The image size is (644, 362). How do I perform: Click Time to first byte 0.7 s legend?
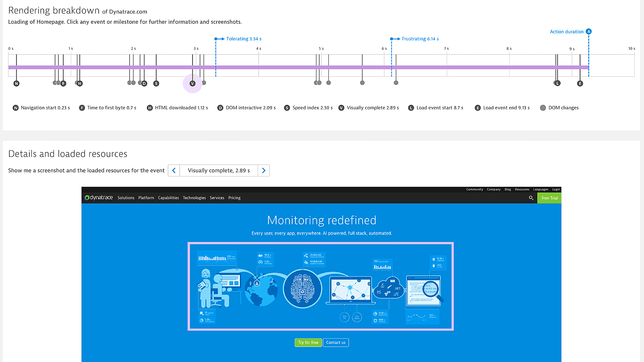coord(108,108)
